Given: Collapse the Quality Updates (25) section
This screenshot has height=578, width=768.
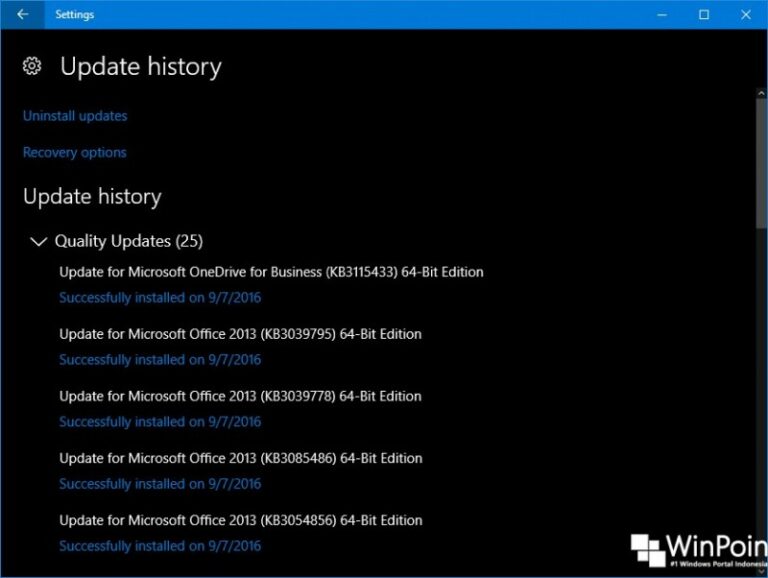Looking at the screenshot, I should coord(38,241).
